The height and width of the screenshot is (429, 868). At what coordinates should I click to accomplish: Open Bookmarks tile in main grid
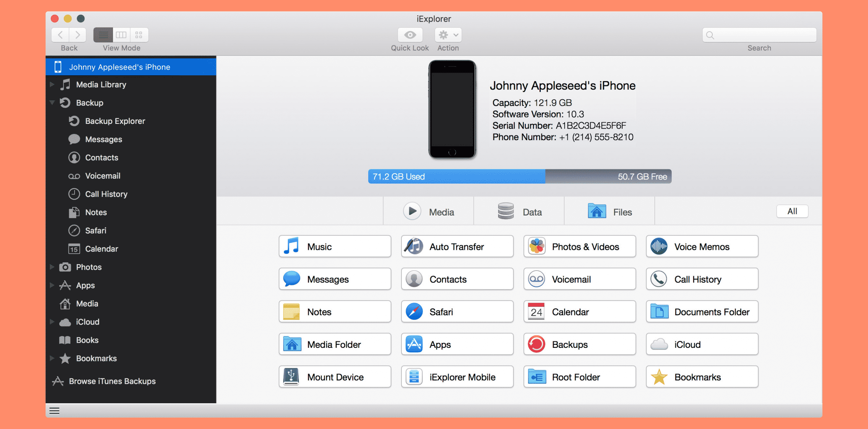coord(702,377)
